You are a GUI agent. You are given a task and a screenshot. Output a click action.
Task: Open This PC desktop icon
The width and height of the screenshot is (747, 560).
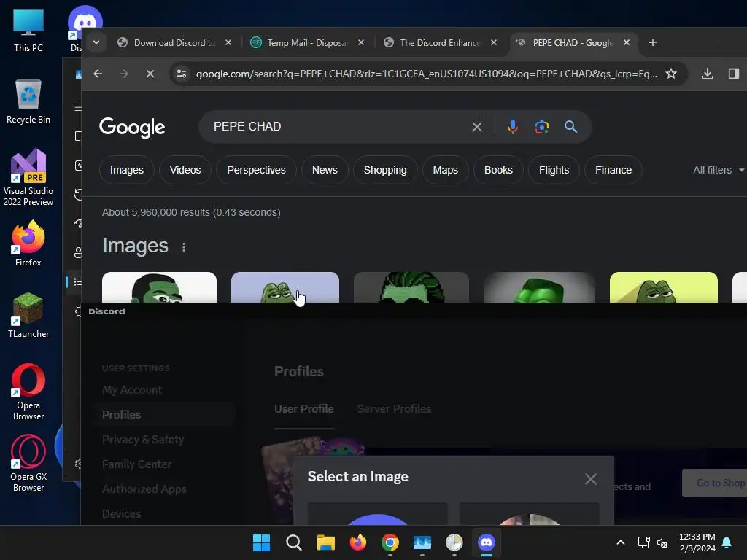click(28, 29)
